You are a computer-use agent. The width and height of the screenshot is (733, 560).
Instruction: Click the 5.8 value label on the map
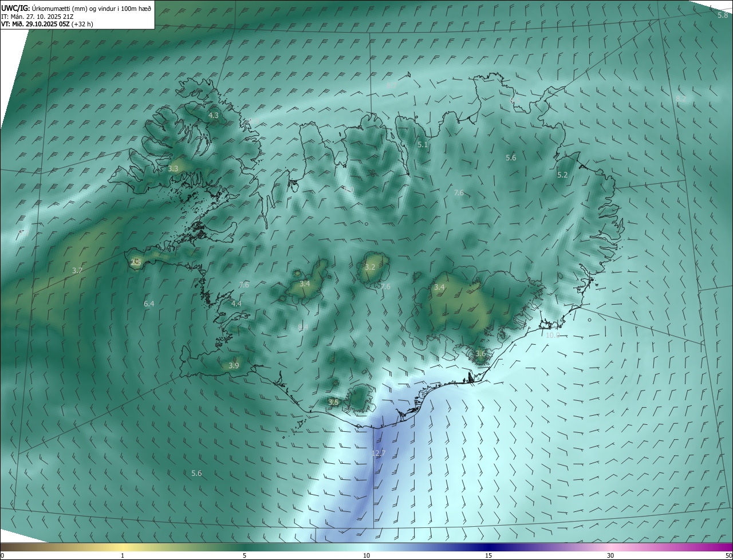tap(723, 15)
